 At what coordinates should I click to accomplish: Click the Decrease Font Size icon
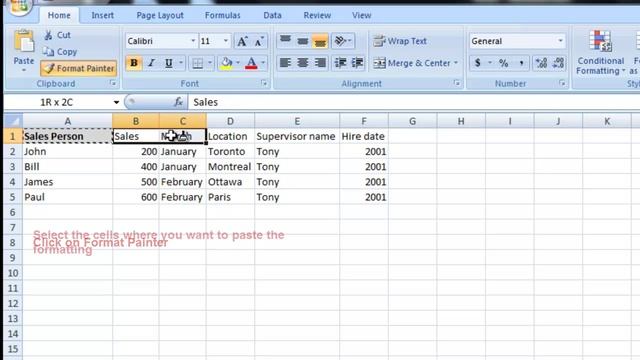(x=259, y=41)
